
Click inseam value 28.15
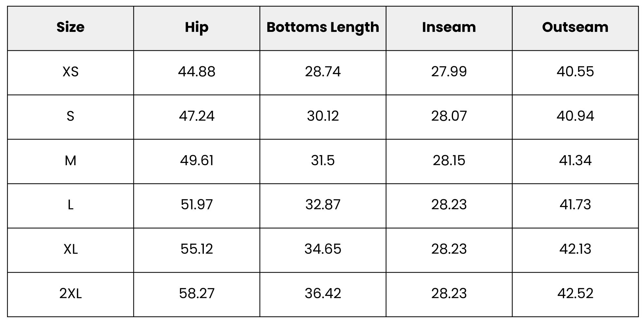point(449,160)
